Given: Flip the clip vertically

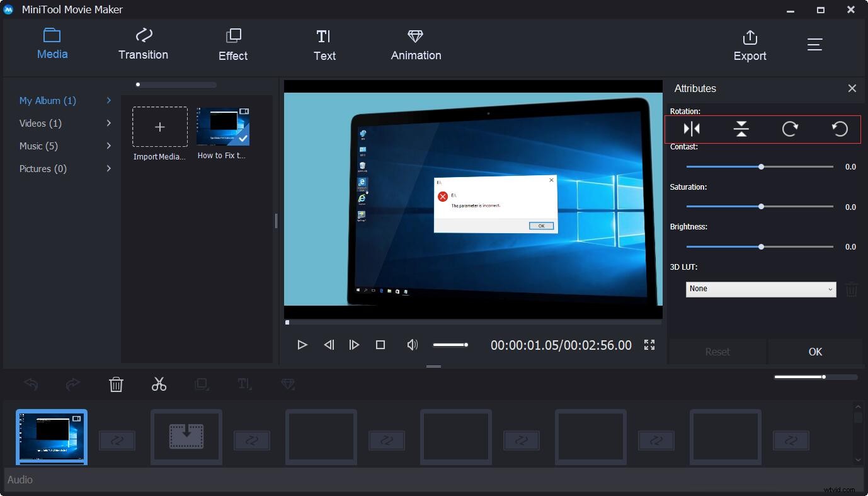Looking at the screenshot, I should pyautogui.click(x=741, y=129).
